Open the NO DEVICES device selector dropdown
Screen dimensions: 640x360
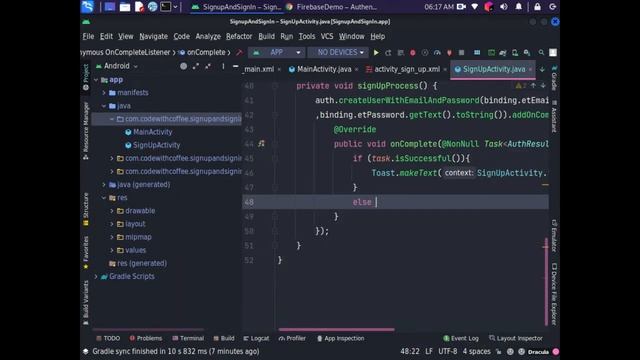click(x=338, y=53)
